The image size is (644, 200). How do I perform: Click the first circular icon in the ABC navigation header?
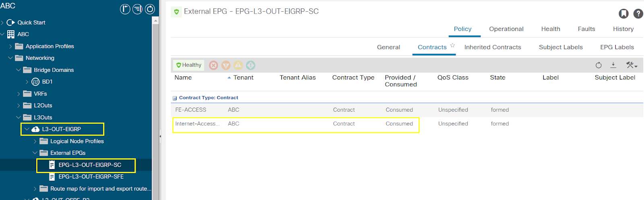(125, 9)
